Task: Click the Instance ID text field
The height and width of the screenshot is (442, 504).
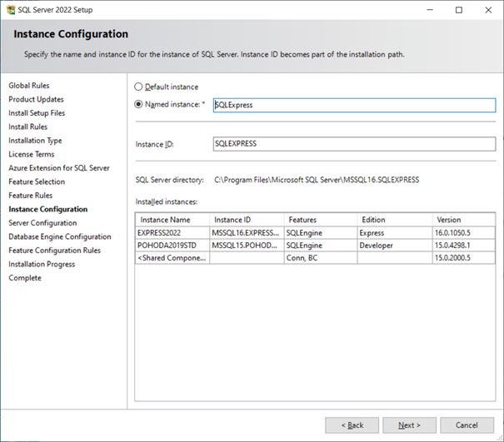Action: [x=354, y=144]
